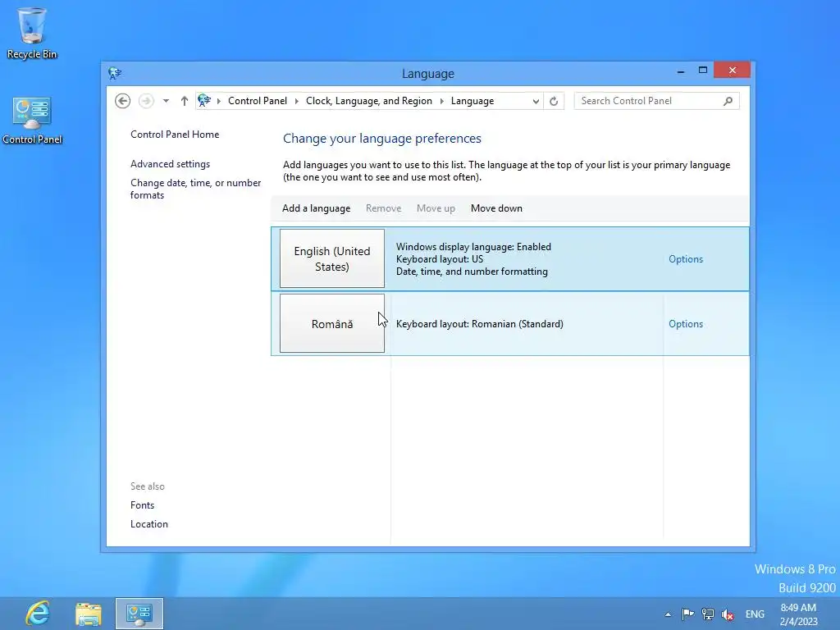This screenshot has height=630, width=840.
Task: Go up one level with Up arrow
Action: point(185,101)
